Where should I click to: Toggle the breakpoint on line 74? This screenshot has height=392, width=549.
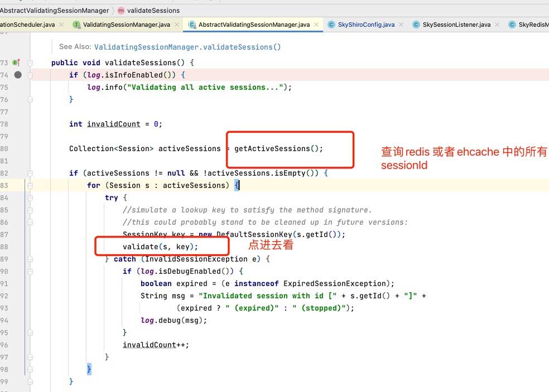[x=18, y=75]
